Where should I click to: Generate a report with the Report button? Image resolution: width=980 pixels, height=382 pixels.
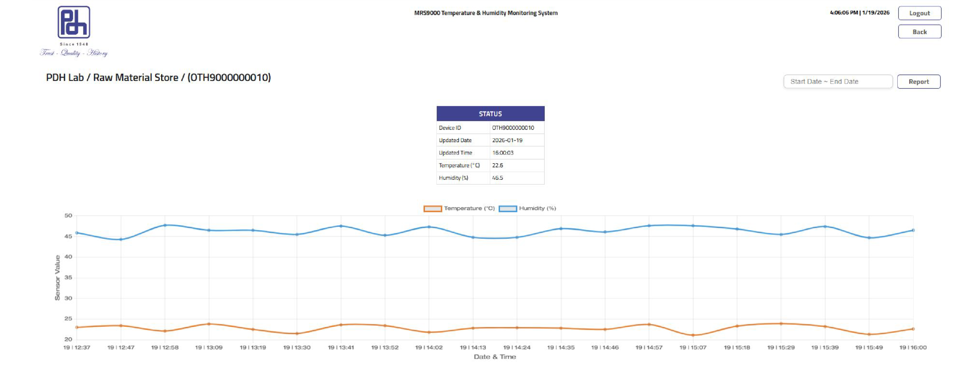click(x=918, y=82)
